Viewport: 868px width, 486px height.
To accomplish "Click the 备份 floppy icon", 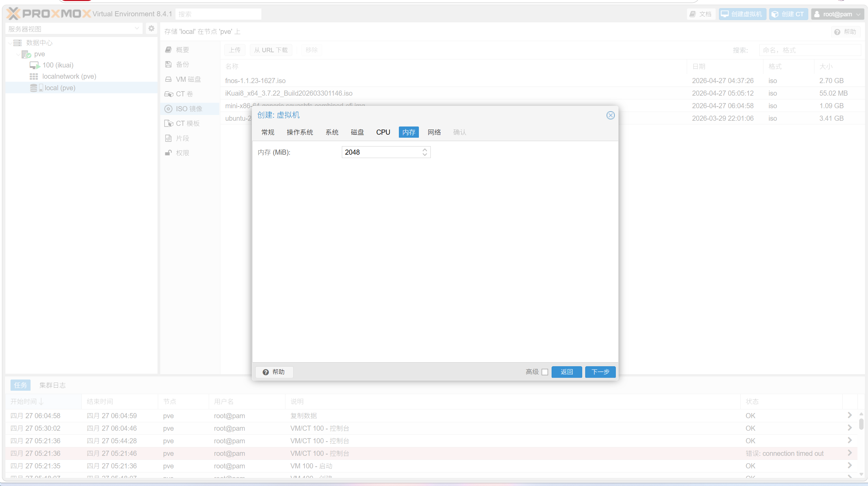I will coord(168,64).
